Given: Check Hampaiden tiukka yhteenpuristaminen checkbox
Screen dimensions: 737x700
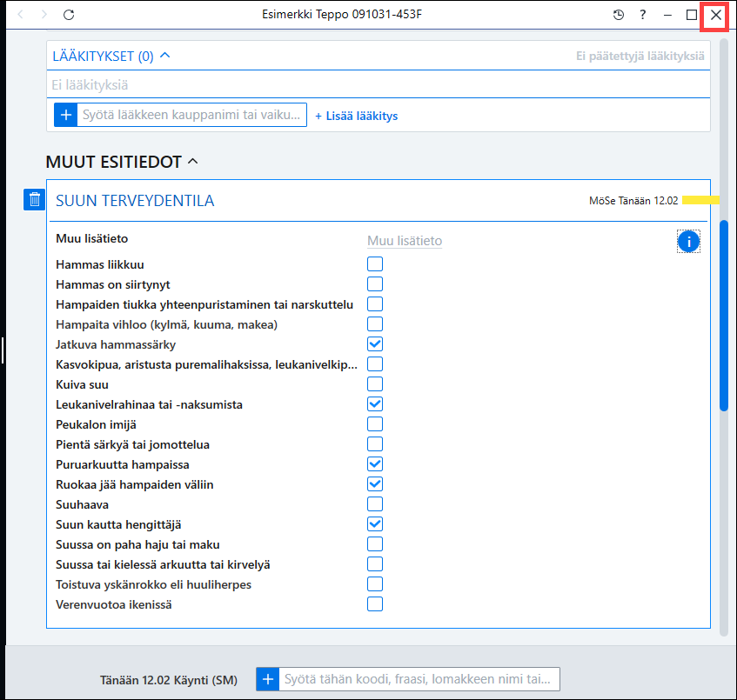Looking at the screenshot, I should [x=375, y=304].
